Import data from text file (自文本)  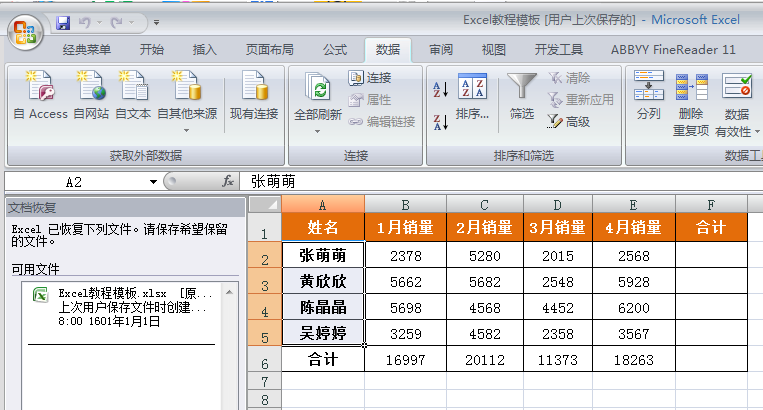(133, 96)
